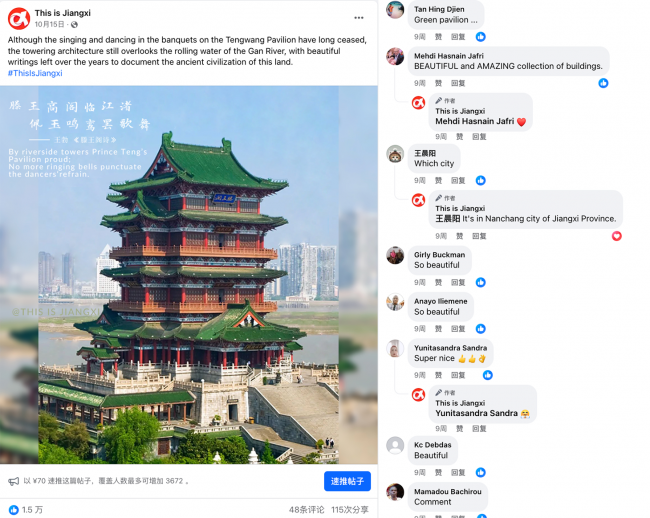Click like badge on Mehdi Hasnain Jafri comment
650x518 pixels.
[x=603, y=83]
